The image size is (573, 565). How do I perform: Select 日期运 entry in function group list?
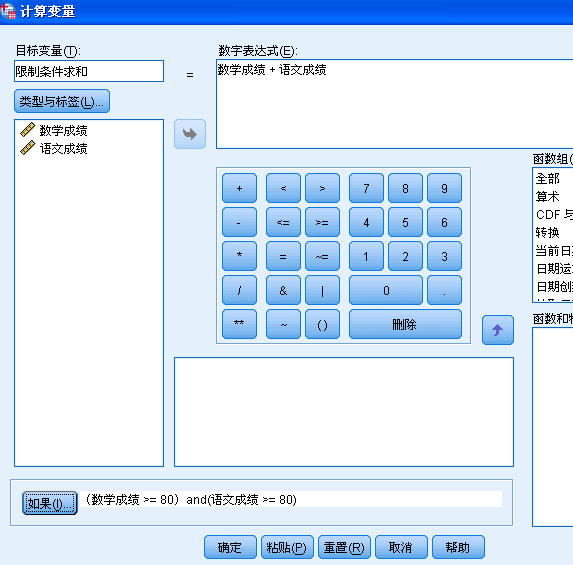pyautogui.click(x=554, y=269)
